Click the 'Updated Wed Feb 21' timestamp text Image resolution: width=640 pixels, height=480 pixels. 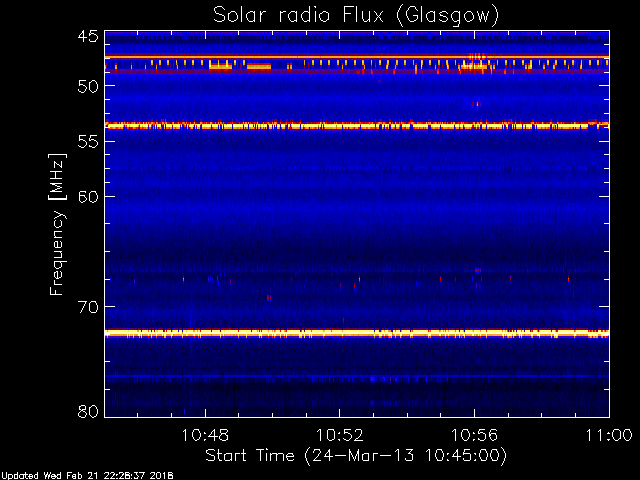click(x=87, y=476)
